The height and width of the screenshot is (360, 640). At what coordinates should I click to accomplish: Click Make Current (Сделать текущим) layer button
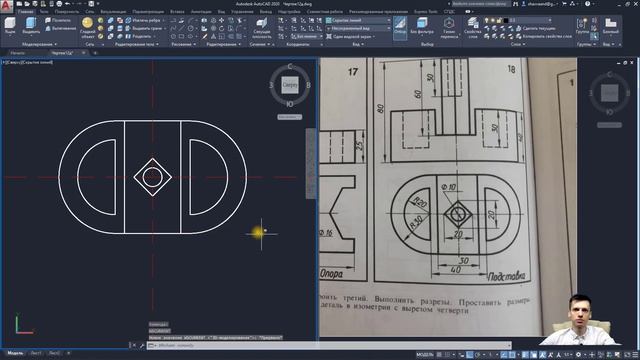pyautogui.click(x=535, y=28)
